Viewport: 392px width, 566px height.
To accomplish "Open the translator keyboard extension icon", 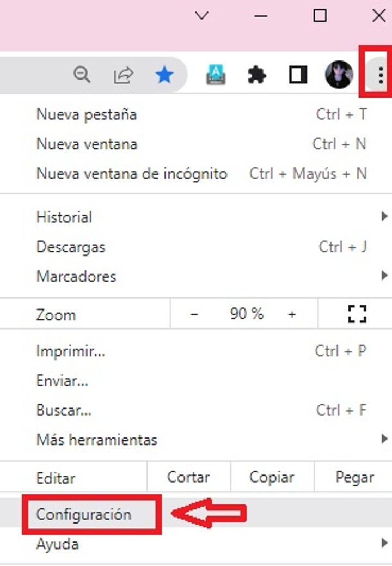I will click(216, 75).
